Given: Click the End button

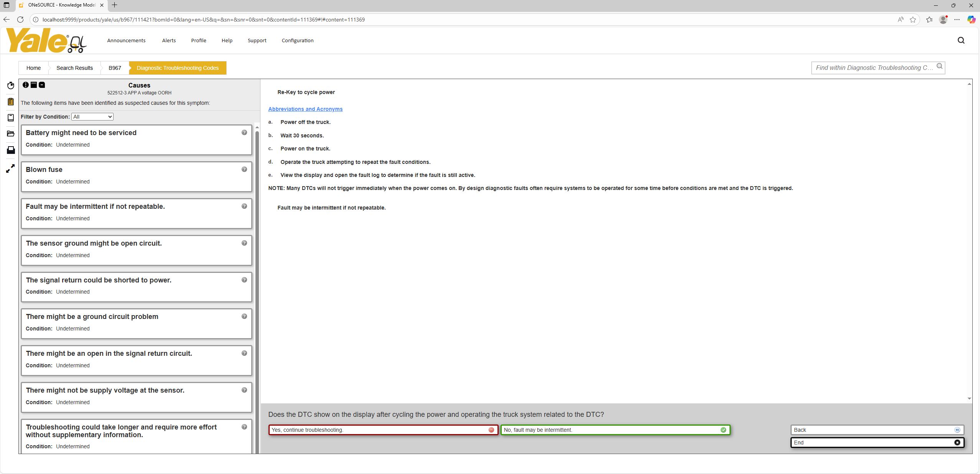Looking at the screenshot, I should [876, 442].
